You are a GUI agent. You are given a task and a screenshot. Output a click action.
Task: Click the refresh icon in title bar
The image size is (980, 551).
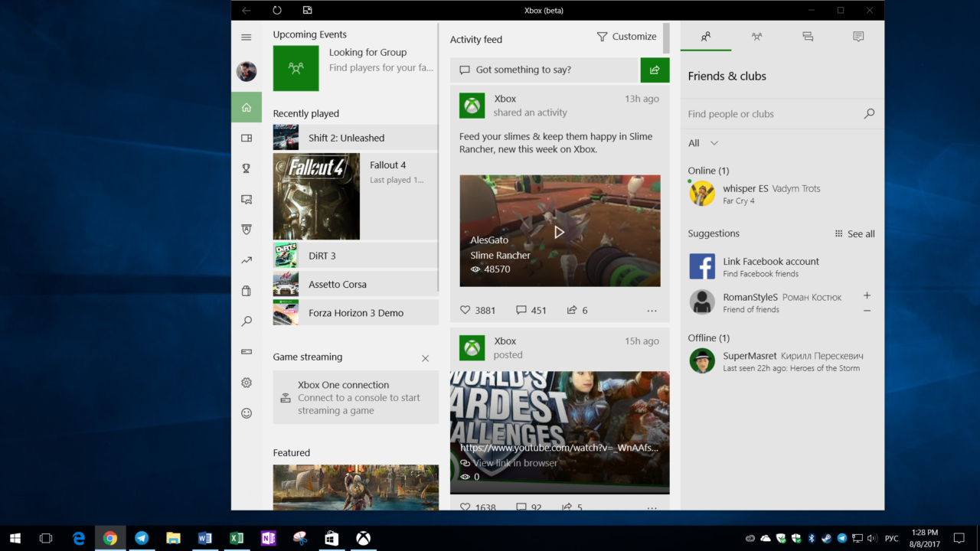[x=277, y=10]
